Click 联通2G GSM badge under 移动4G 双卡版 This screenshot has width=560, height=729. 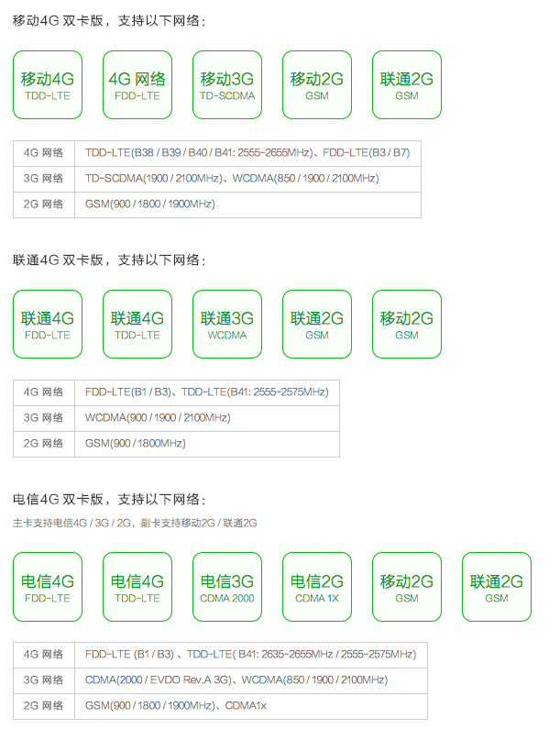tap(407, 84)
